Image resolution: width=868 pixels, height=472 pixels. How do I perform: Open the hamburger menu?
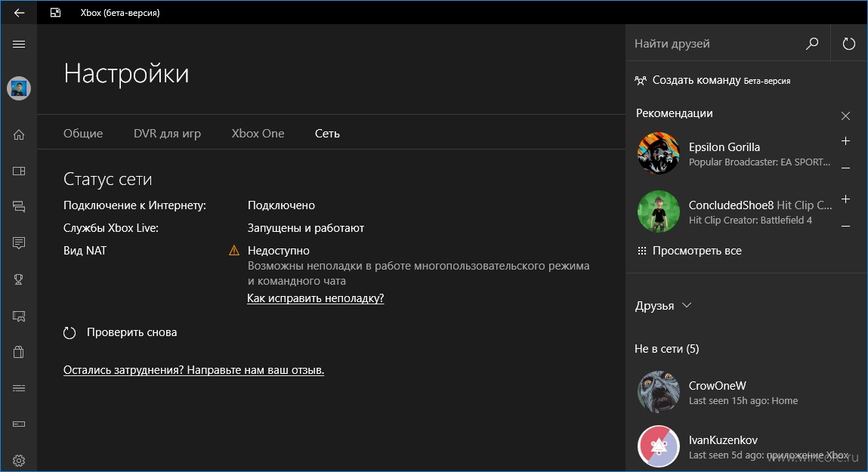click(x=19, y=45)
